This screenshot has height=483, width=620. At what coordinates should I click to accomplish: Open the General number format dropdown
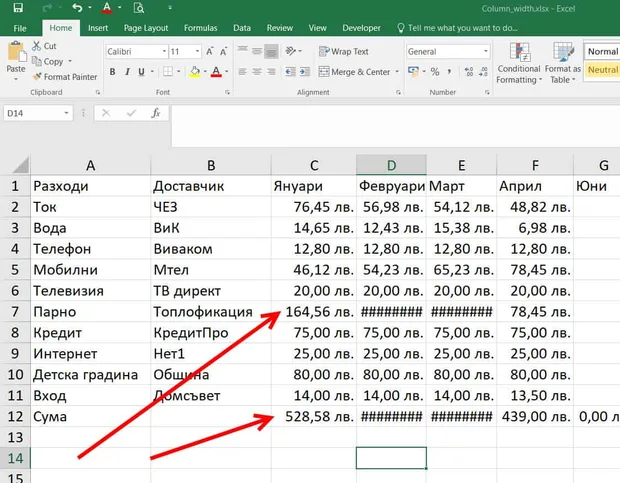(486, 51)
